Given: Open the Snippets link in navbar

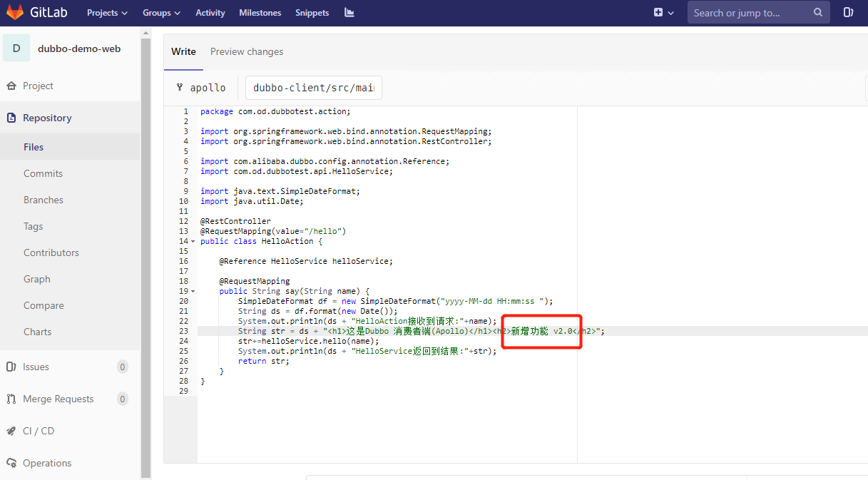Looking at the screenshot, I should point(312,13).
